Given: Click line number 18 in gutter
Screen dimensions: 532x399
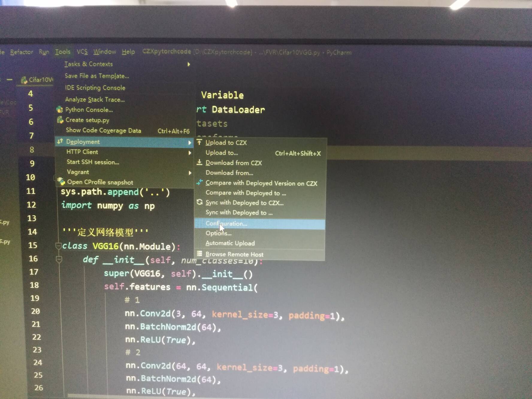Looking at the screenshot, I should (x=34, y=285).
